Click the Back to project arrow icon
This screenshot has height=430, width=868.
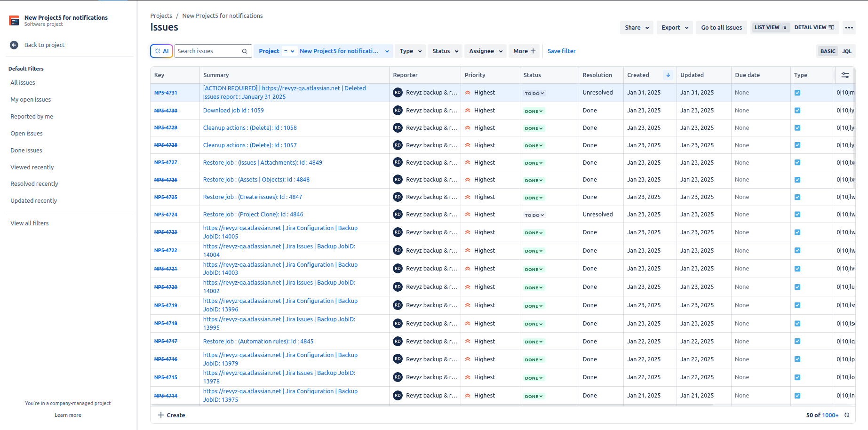coord(14,45)
